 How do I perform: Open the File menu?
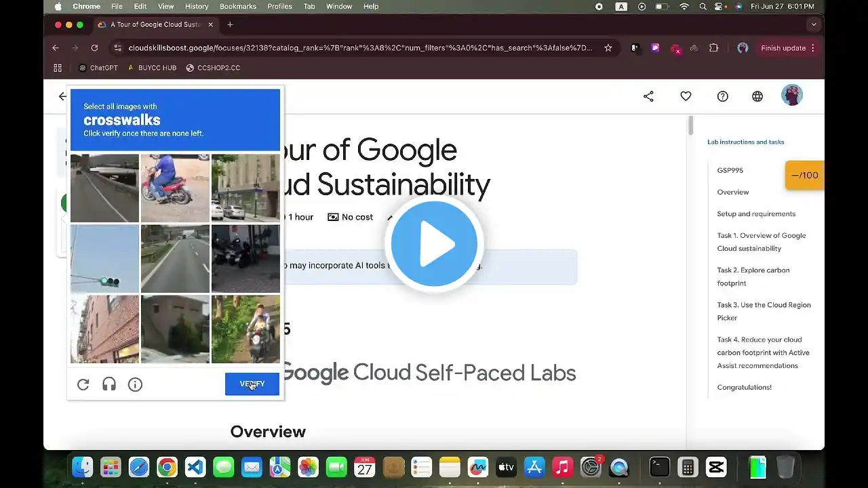(117, 6)
